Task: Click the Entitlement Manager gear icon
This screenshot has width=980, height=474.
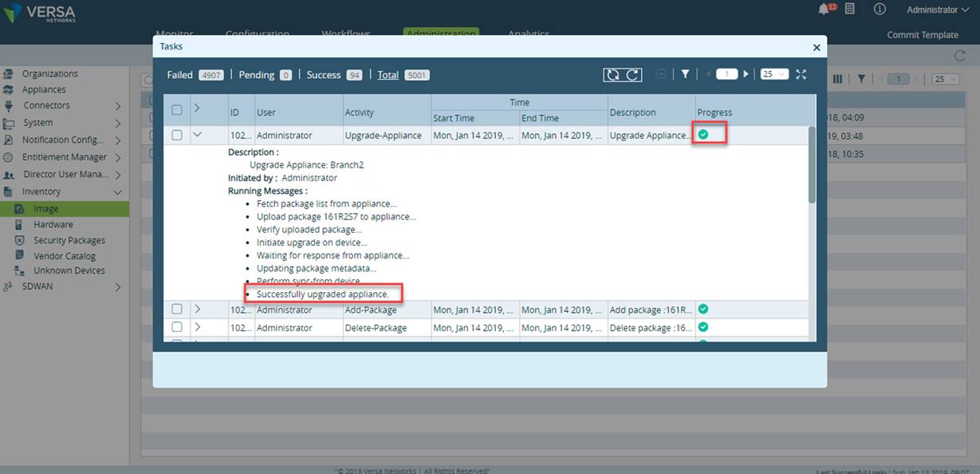Action: [8, 157]
